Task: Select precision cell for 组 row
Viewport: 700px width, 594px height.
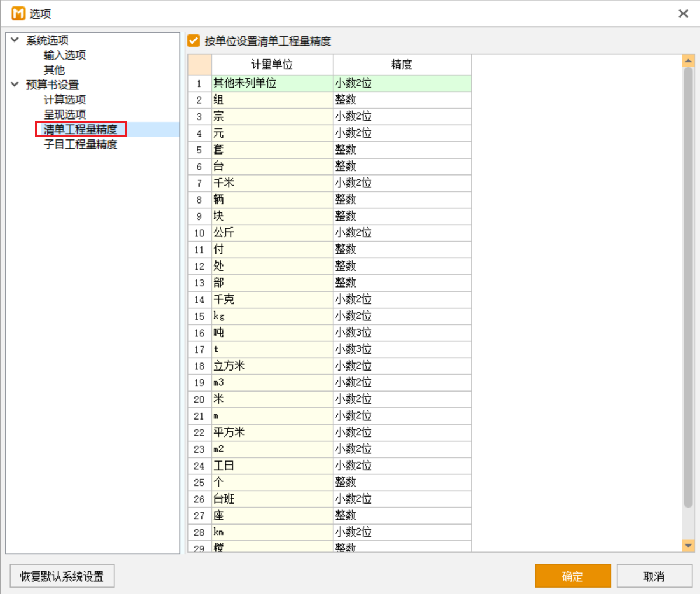Action: point(402,100)
